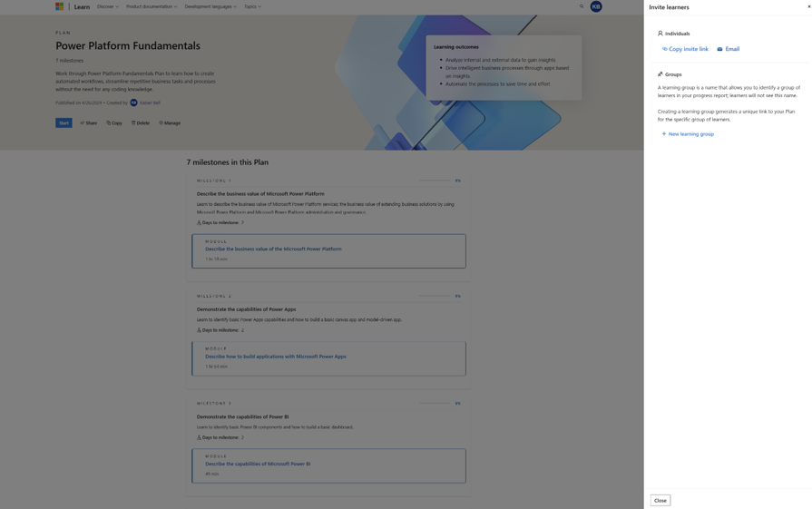Expand the Discover menu
This screenshot has height=509, width=812.
click(108, 6)
